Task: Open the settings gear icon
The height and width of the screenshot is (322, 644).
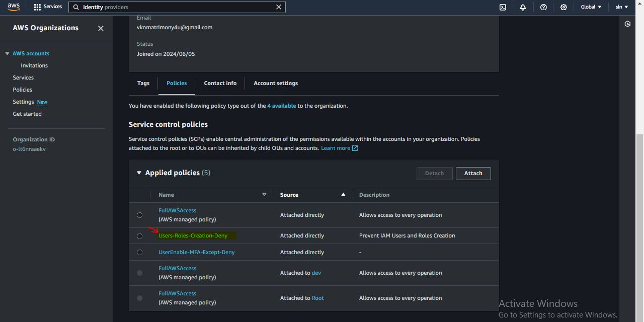Action: pyautogui.click(x=563, y=7)
